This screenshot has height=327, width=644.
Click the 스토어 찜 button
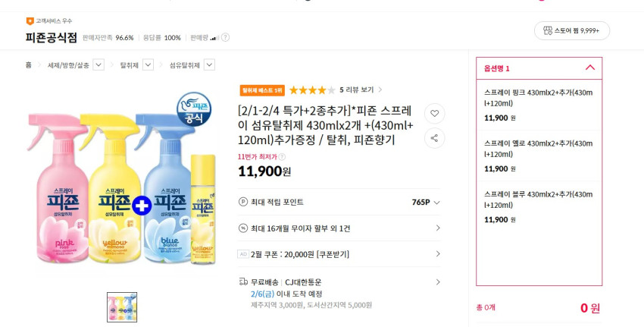[x=571, y=31]
